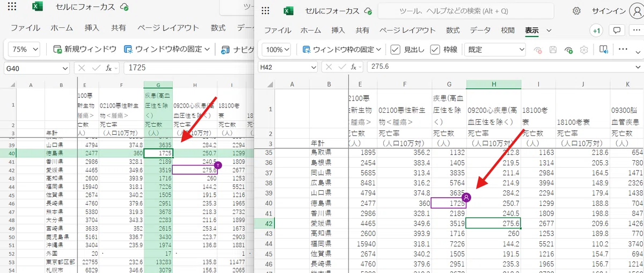Open Navigation pane in left window
The image size is (644, 273).
tap(238, 49)
